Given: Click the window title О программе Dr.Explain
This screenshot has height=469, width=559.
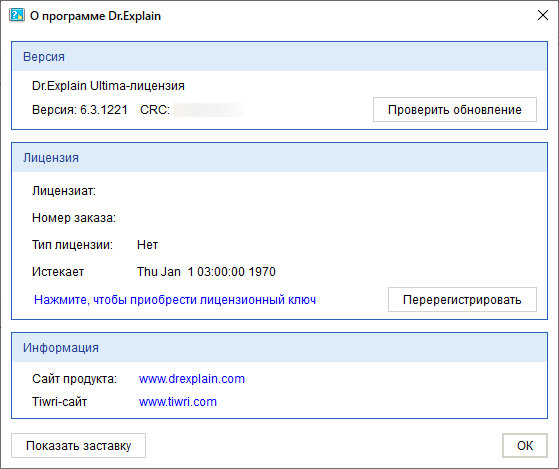Looking at the screenshot, I should tap(95, 16).
